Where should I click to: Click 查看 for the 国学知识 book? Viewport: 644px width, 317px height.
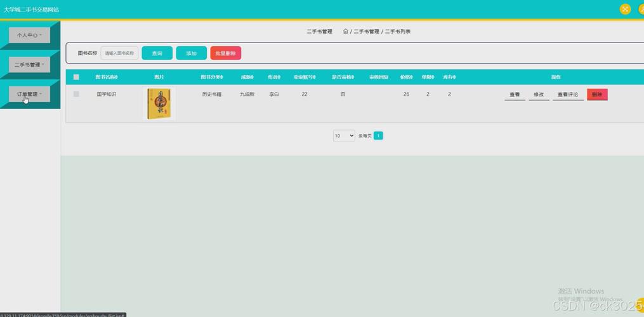pos(515,94)
